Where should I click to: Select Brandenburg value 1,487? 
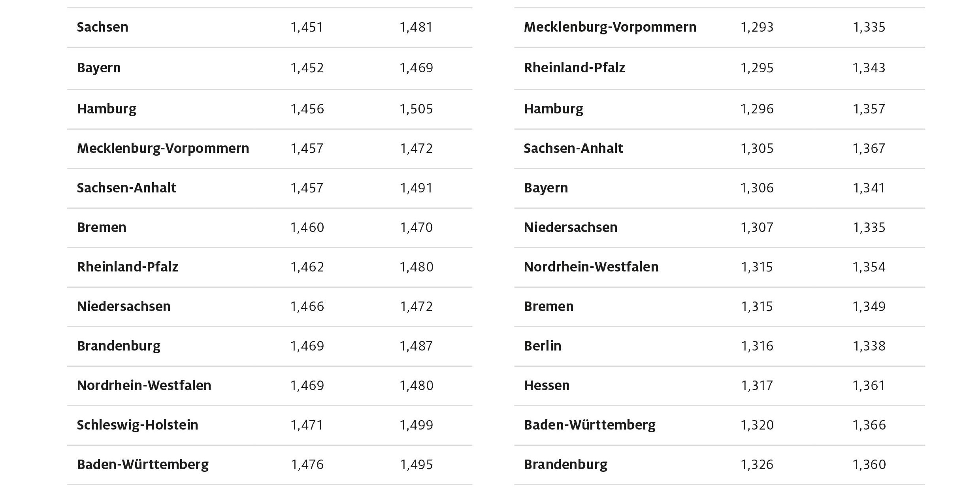416,346
